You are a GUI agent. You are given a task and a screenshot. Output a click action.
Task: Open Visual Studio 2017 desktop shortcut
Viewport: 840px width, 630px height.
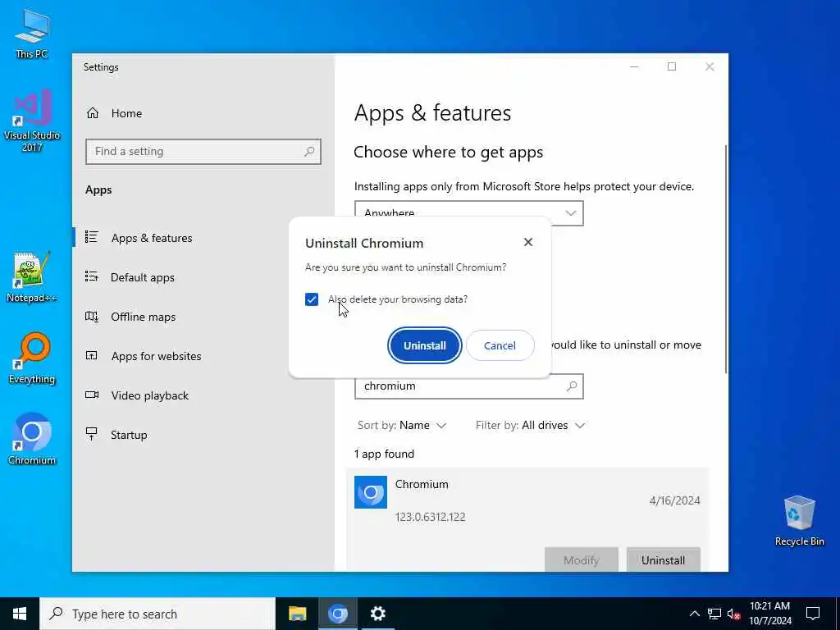click(x=32, y=121)
